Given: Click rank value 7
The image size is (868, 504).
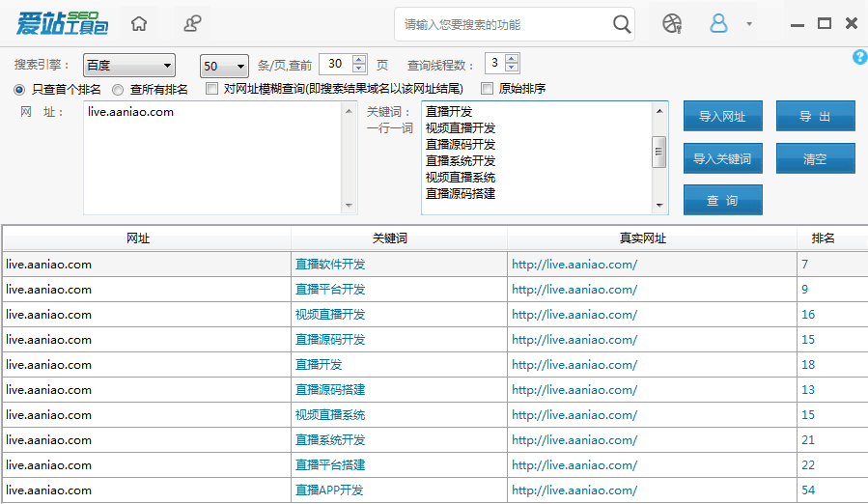Looking at the screenshot, I should pyautogui.click(x=805, y=265).
